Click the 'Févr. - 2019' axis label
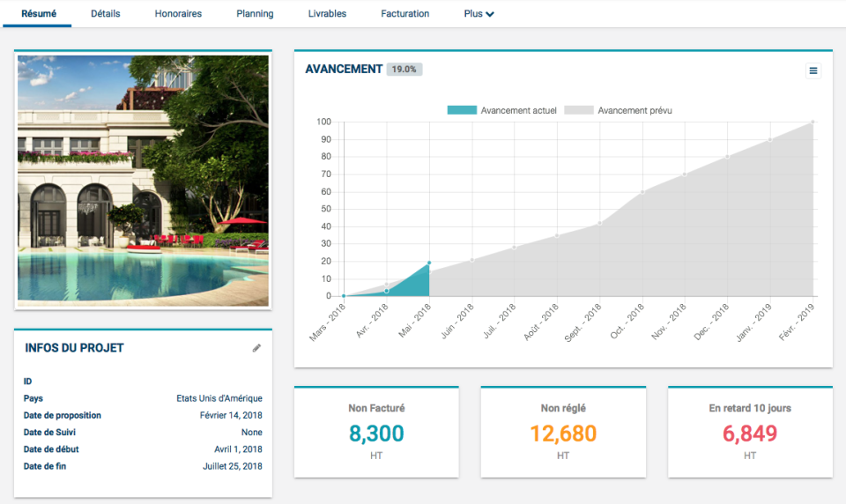 pyautogui.click(x=797, y=322)
